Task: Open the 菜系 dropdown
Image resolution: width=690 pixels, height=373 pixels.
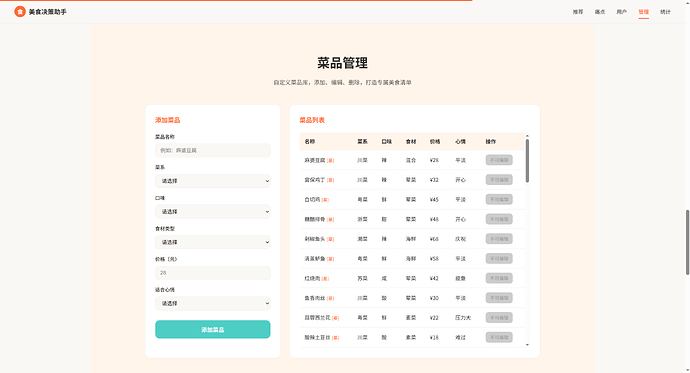Action: click(x=213, y=181)
